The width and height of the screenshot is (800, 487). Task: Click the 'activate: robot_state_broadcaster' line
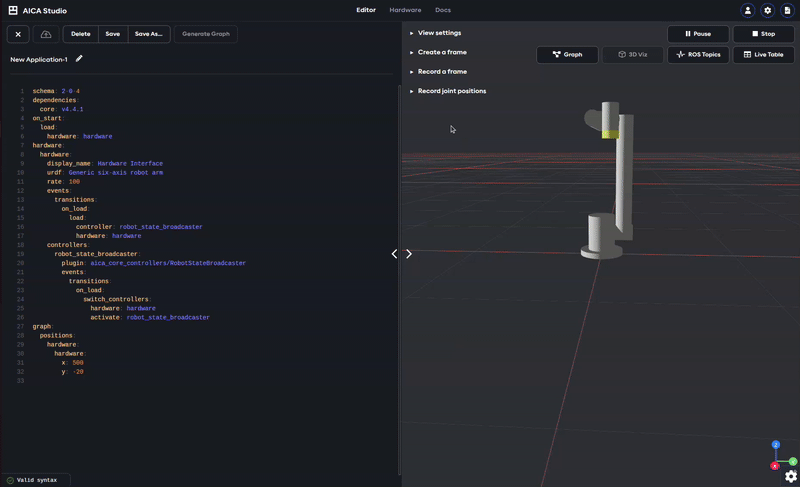(150, 317)
